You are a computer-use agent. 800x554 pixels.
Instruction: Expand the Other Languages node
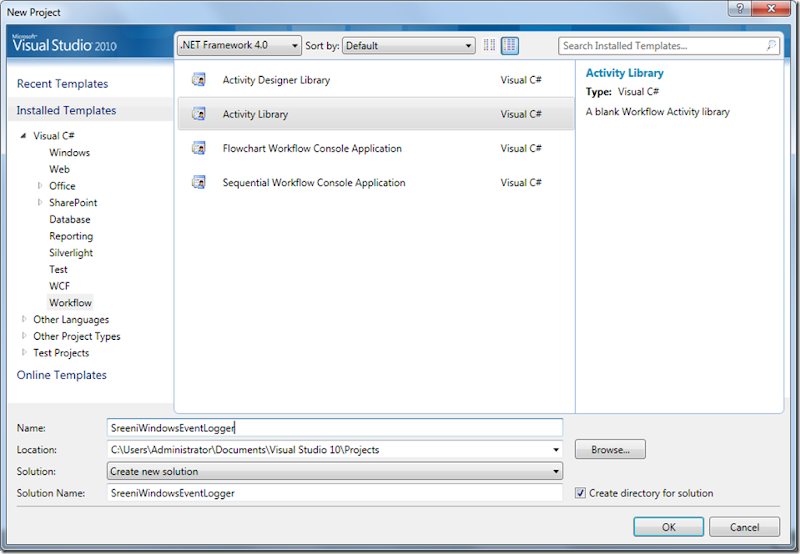tap(24, 319)
